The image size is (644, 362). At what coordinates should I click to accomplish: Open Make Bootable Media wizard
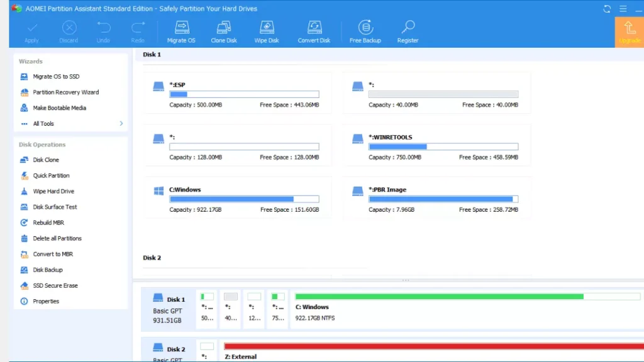pos(60,108)
